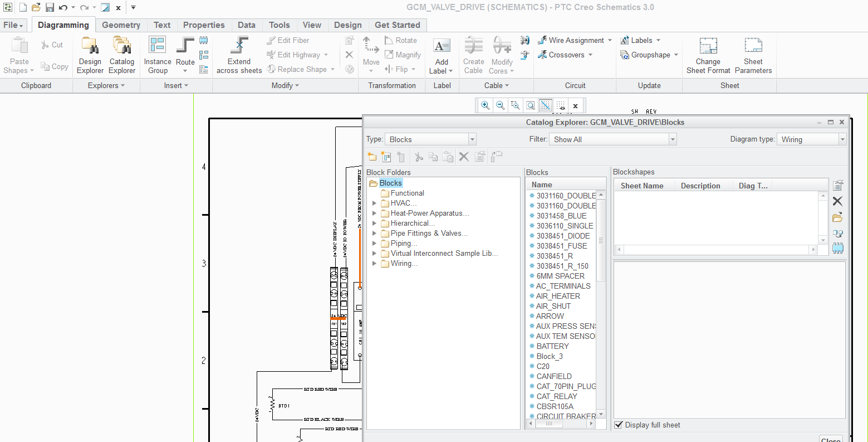
Task: Switch to the Text tab
Action: click(162, 25)
